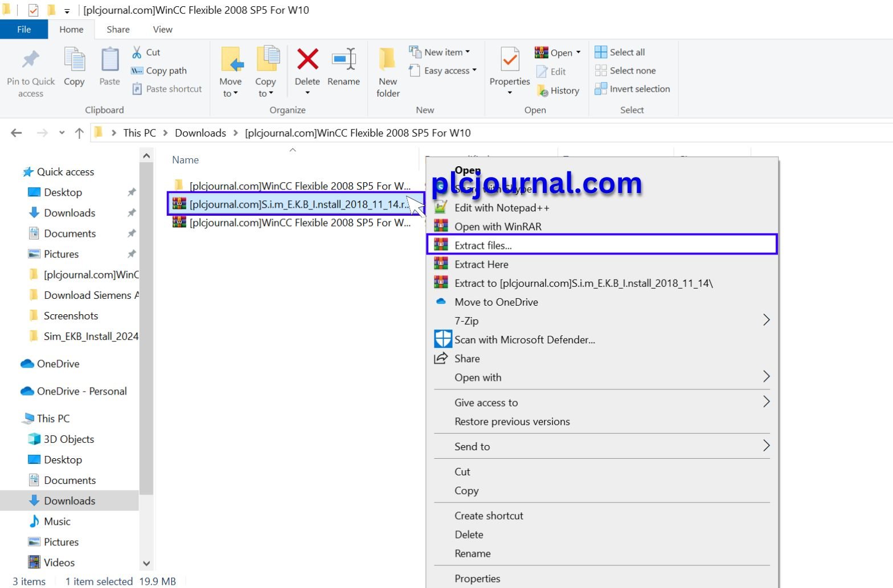
Task: Click Paste shortcut in ribbon
Action: [167, 89]
